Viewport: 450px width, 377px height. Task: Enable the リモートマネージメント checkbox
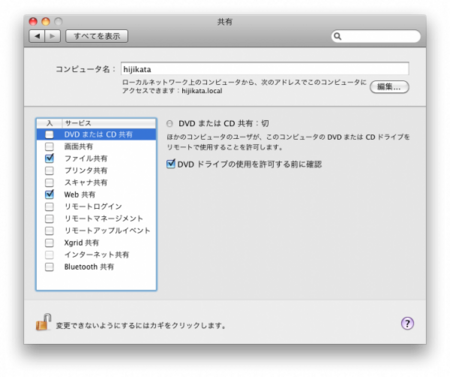click(49, 218)
